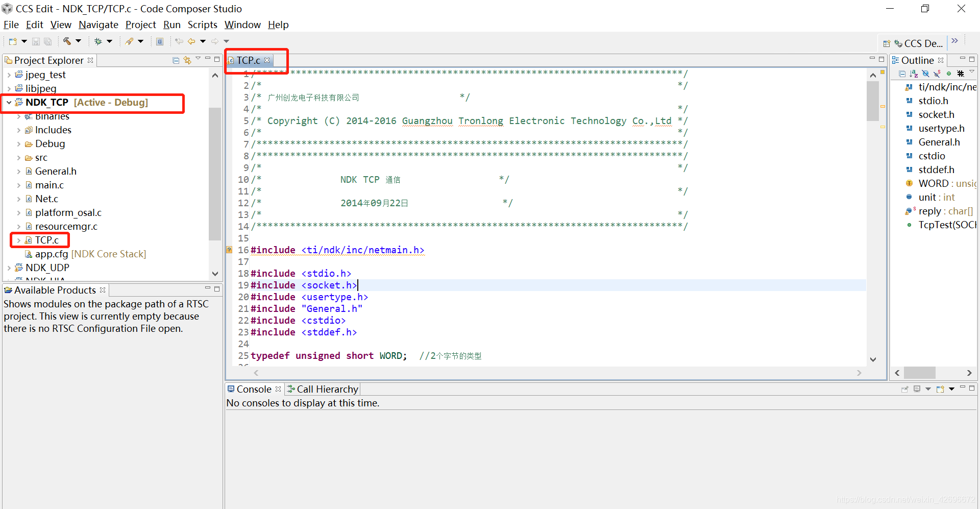Click the Outline horizontal scrollbar thumb

920,373
